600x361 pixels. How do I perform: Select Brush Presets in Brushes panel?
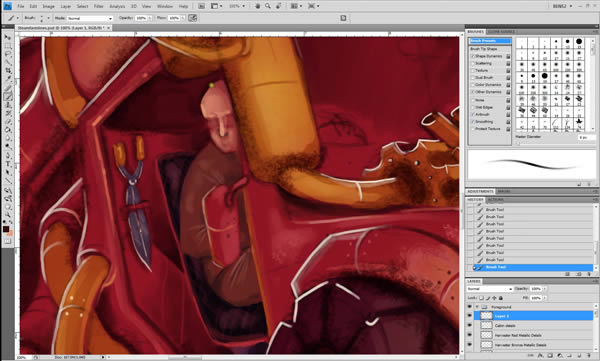(x=490, y=41)
